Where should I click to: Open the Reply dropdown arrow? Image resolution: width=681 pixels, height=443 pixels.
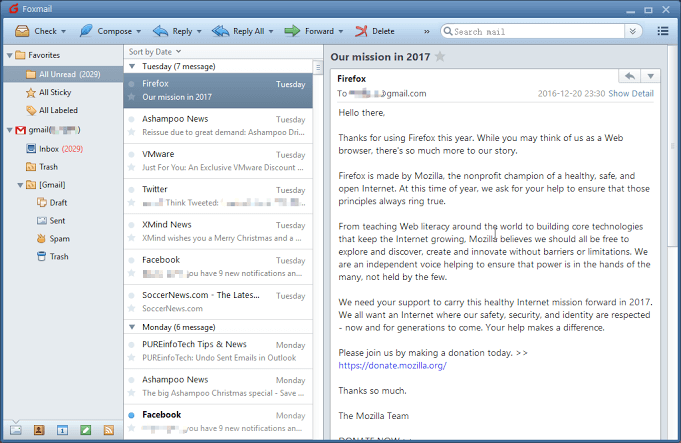199,31
